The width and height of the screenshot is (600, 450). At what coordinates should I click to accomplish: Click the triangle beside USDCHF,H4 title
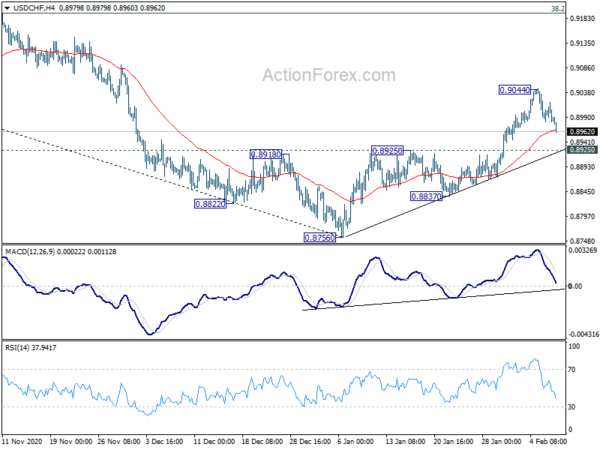click(x=7, y=8)
